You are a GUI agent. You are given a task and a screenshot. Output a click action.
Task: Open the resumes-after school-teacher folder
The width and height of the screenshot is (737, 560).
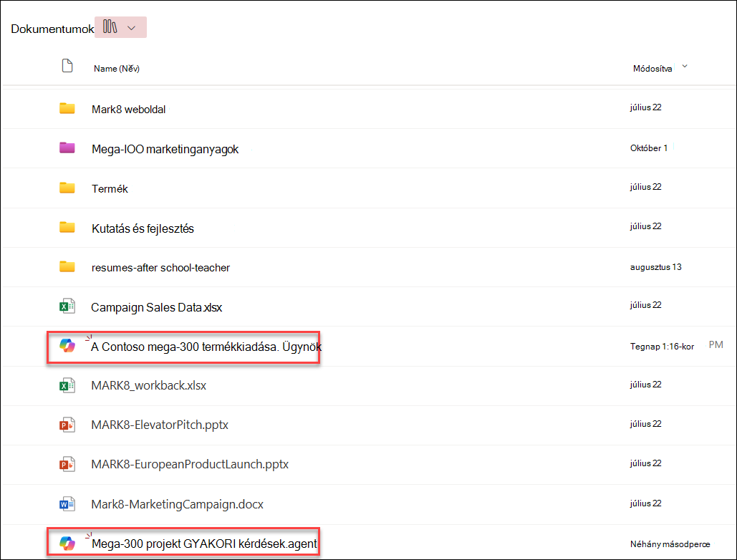(160, 268)
